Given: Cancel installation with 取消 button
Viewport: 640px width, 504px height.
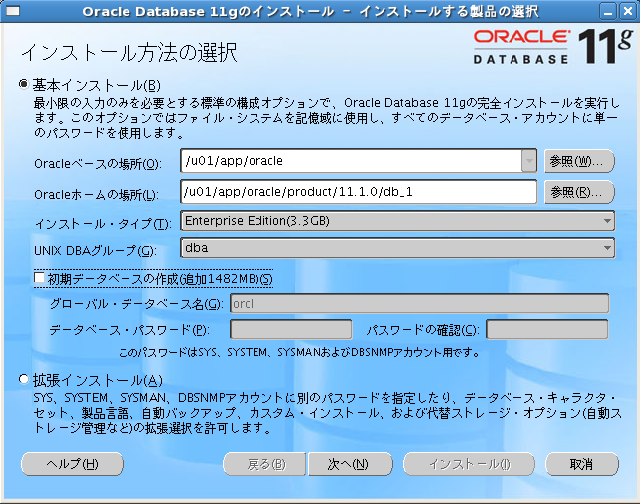Looking at the screenshot, I should coord(582,464).
